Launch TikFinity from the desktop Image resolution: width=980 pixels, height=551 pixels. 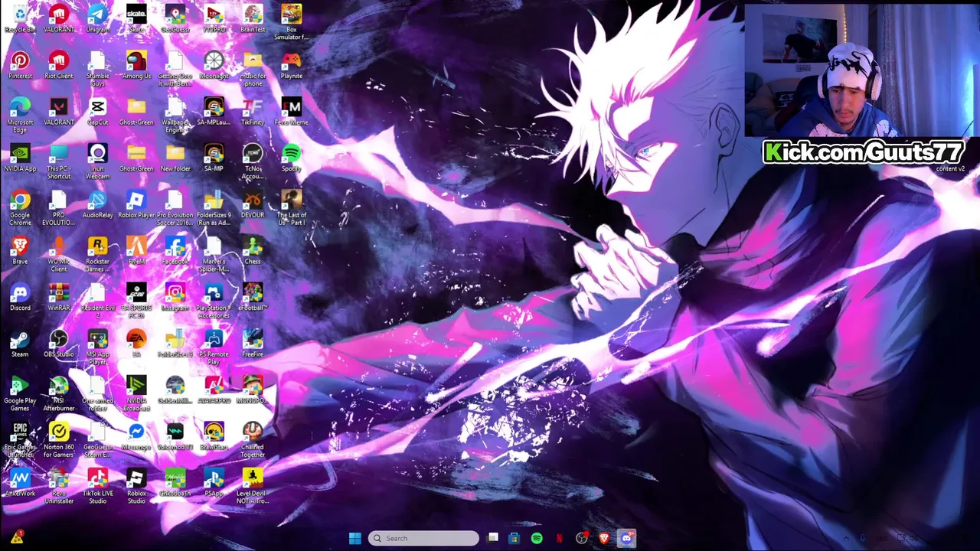[253, 112]
